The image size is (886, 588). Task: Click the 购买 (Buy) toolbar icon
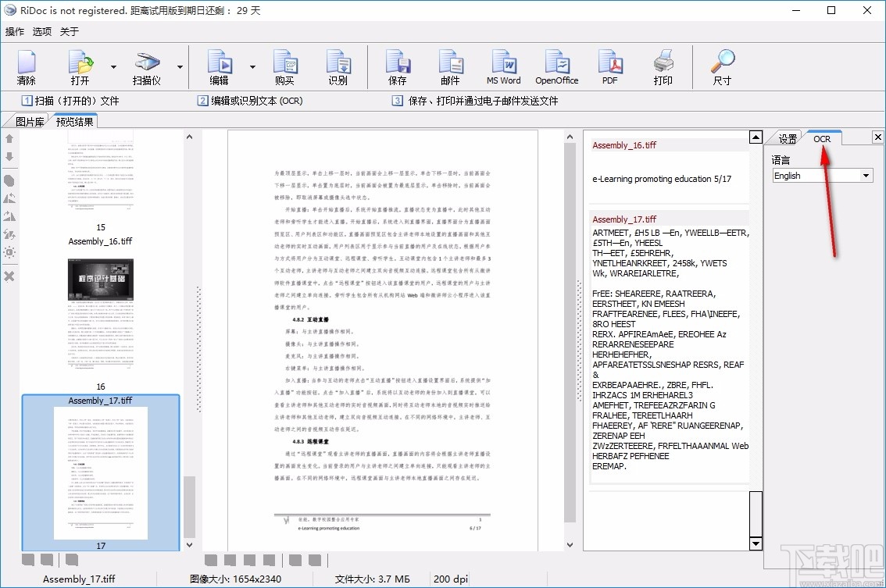pos(284,67)
